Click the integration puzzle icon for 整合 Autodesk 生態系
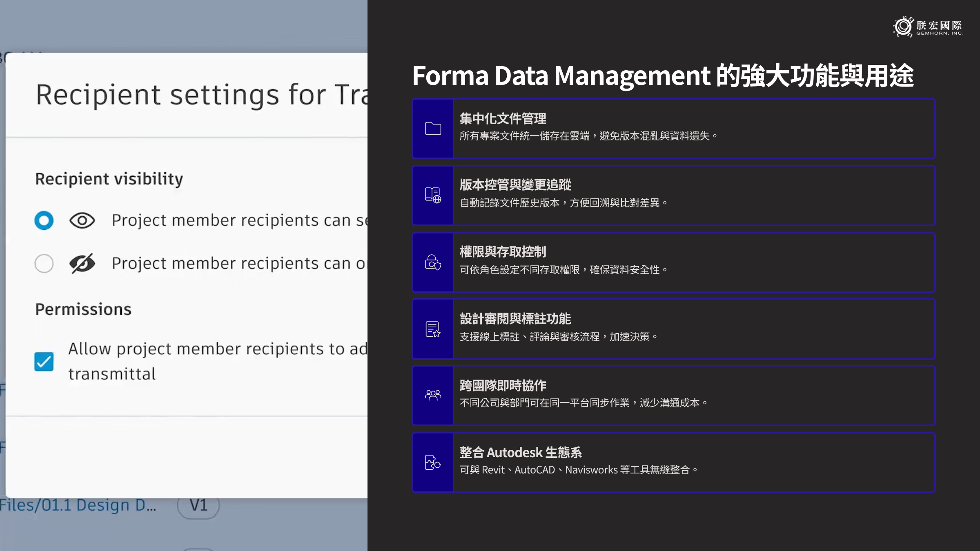 click(x=432, y=462)
